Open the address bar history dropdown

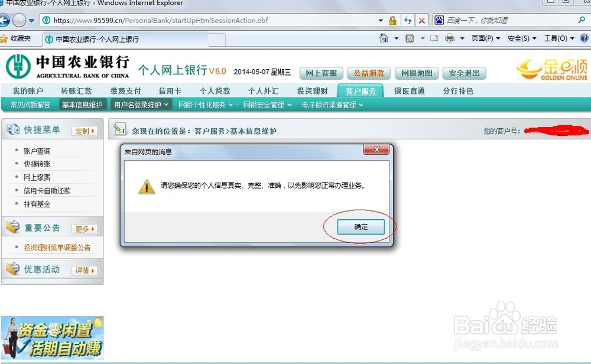381,20
